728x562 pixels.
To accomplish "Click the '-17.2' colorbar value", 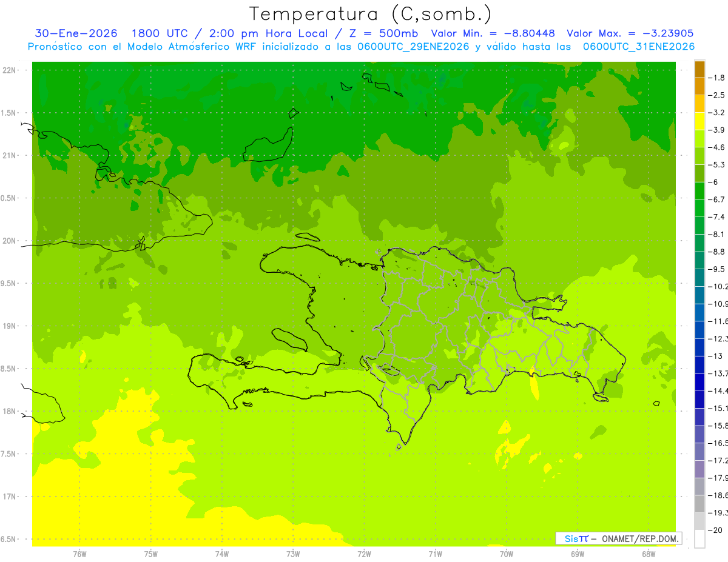I will point(718,460).
